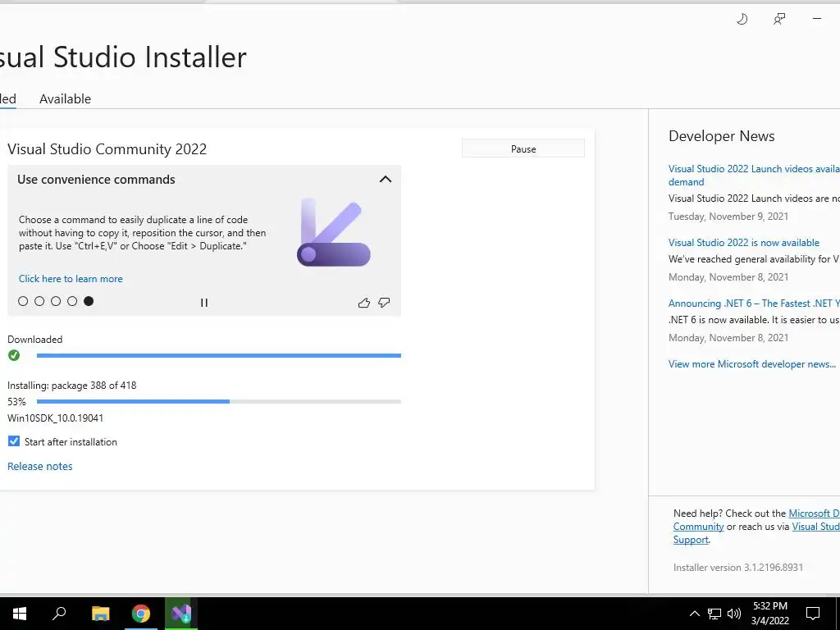The width and height of the screenshot is (840, 630).
Task: Select fifth carousel tip dot
Action: point(89,301)
